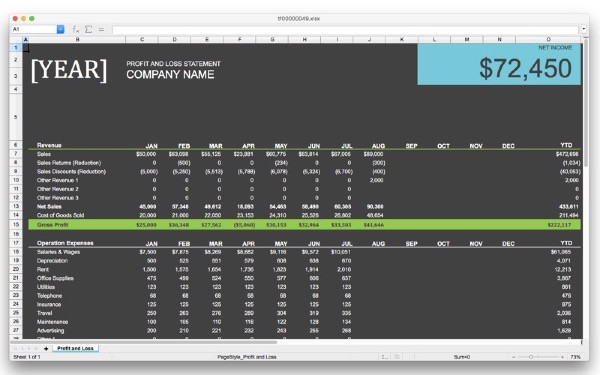Image resolution: width=600 pixels, height=375 pixels.
Task: Click the Sales row label
Action: (44, 154)
